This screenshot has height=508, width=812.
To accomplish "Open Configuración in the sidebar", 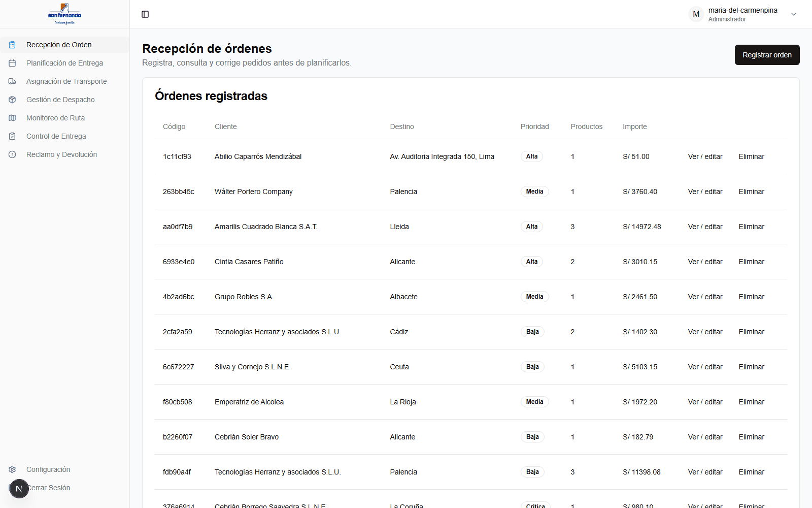I will [x=64, y=469].
